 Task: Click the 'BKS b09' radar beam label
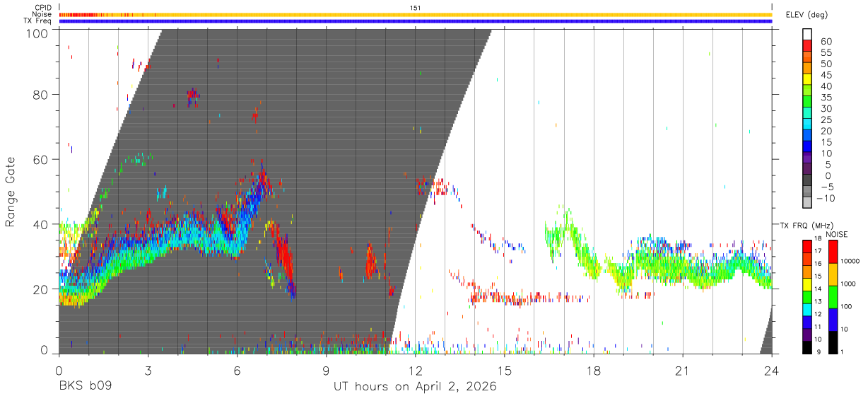(85, 386)
